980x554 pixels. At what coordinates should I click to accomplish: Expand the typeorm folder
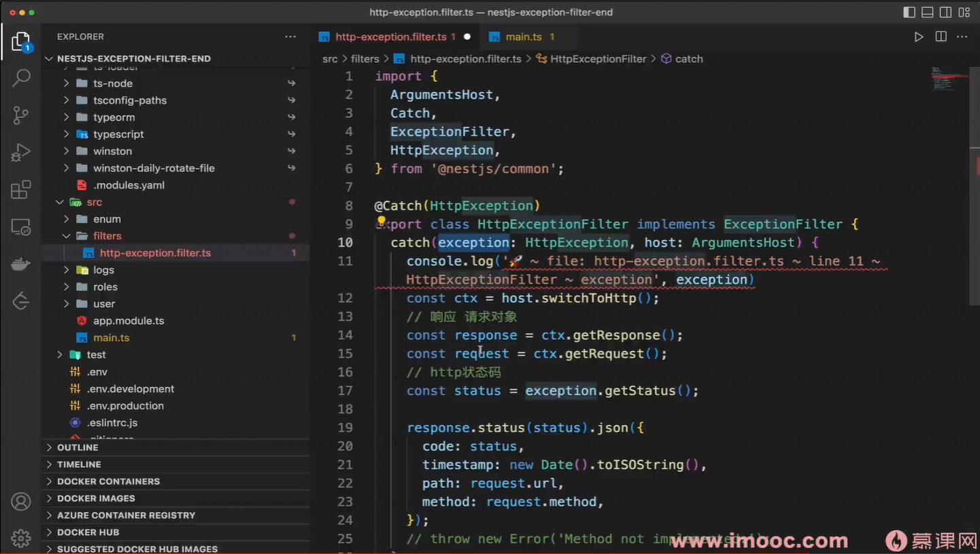(175, 118)
